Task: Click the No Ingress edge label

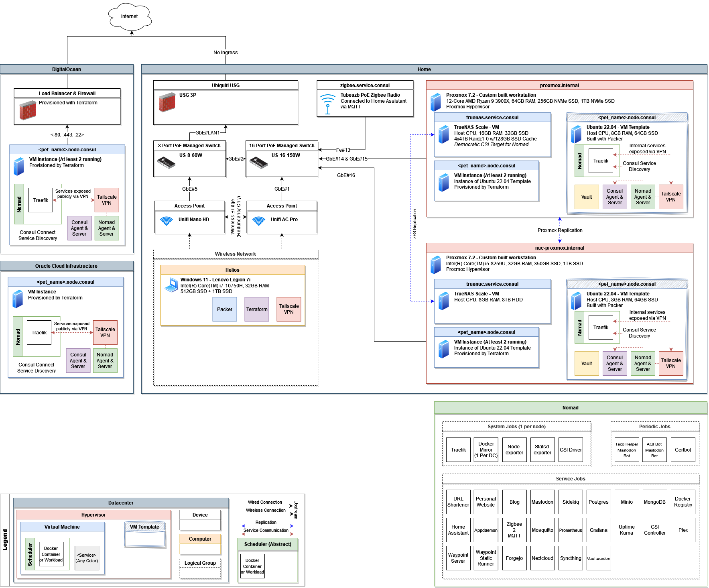Action: coord(225,53)
